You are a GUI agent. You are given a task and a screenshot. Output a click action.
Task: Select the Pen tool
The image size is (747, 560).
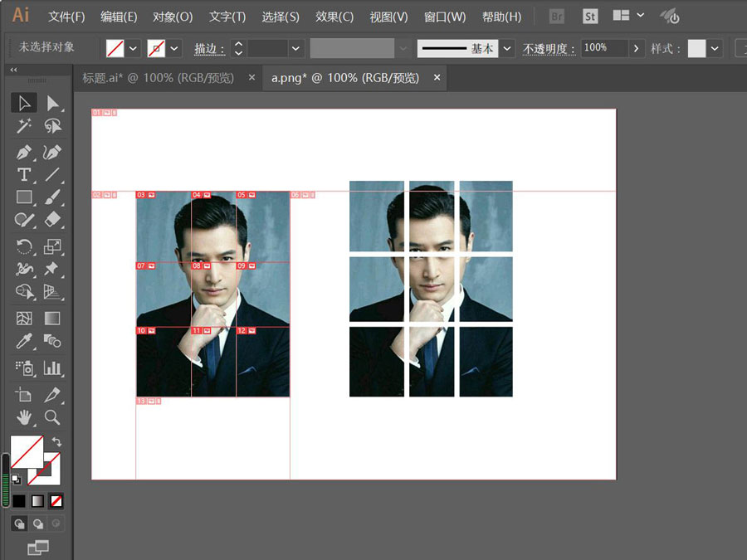pos(24,153)
